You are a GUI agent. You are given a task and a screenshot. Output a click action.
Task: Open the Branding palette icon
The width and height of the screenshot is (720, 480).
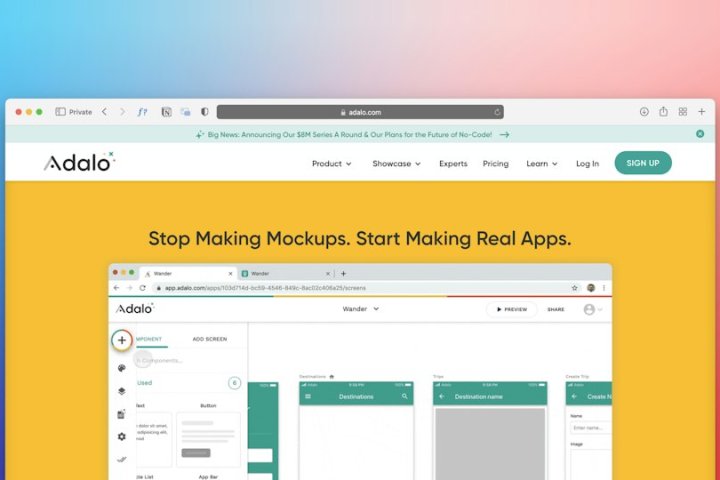point(122,368)
